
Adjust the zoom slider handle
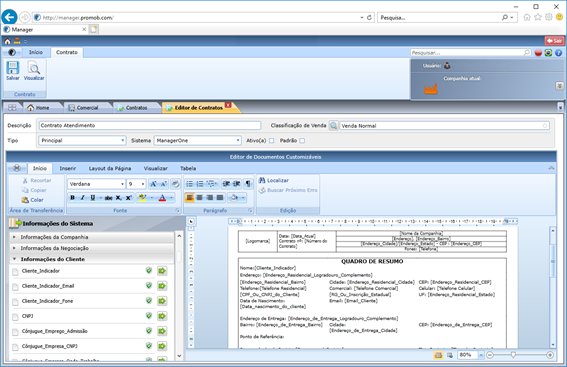(x=513, y=355)
